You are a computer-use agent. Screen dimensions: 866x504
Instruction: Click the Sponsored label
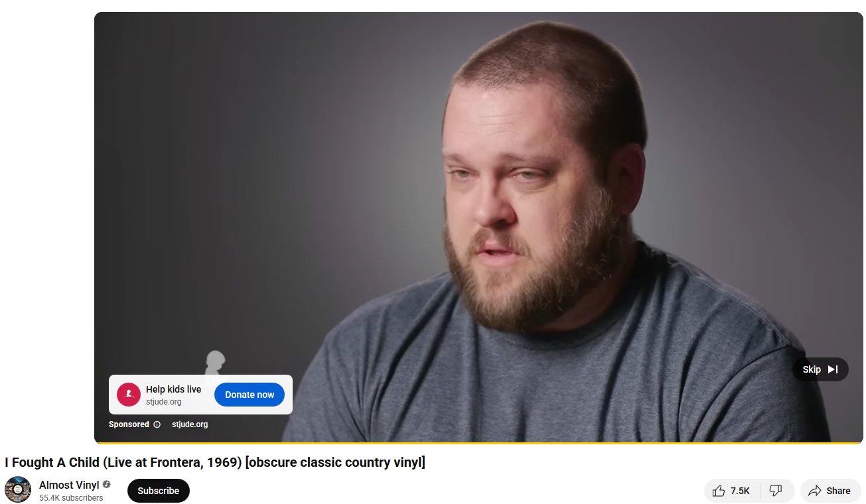tap(129, 424)
